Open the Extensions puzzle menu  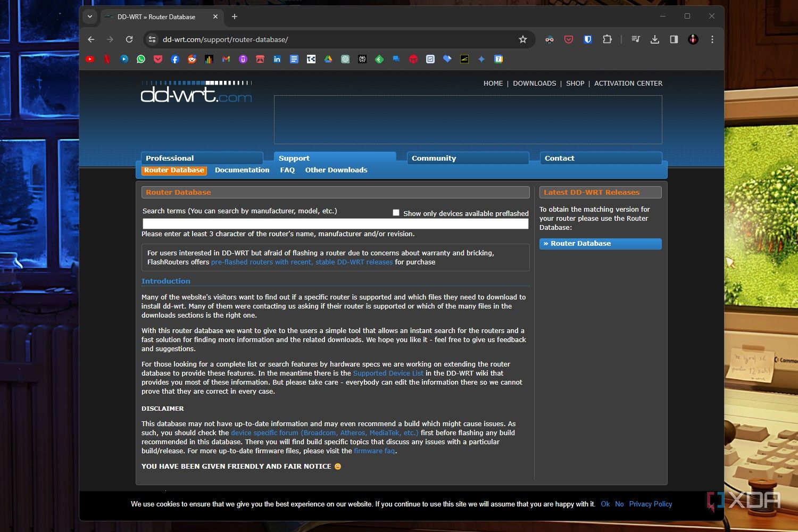click(x=607, y=39)
